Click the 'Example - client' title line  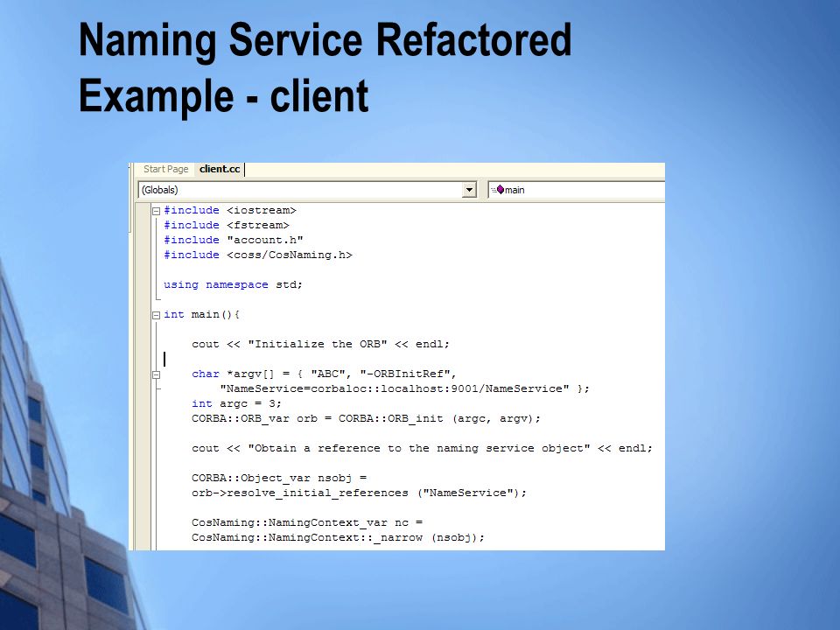(x=223, y=95)
